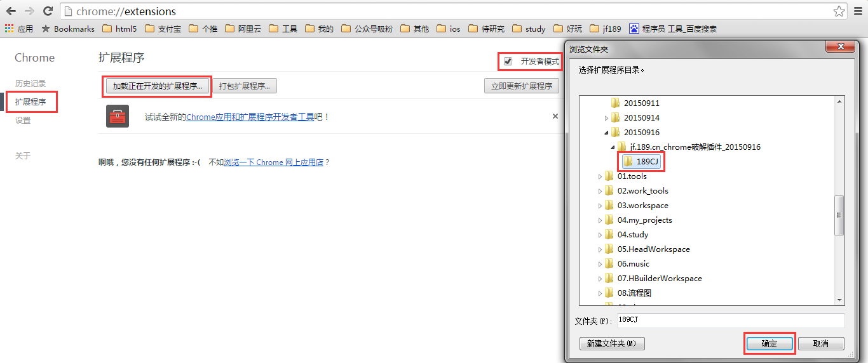The image size is (868, 363).
Task: Open Chrome应用和扩展程序开发者工具 link
Action: (x=250, y=117)
